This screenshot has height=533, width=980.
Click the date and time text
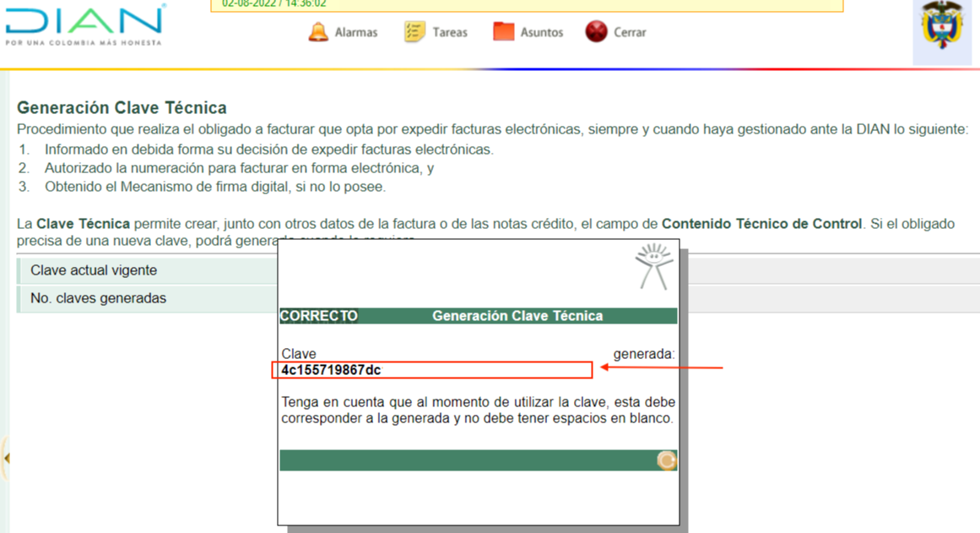274,3
